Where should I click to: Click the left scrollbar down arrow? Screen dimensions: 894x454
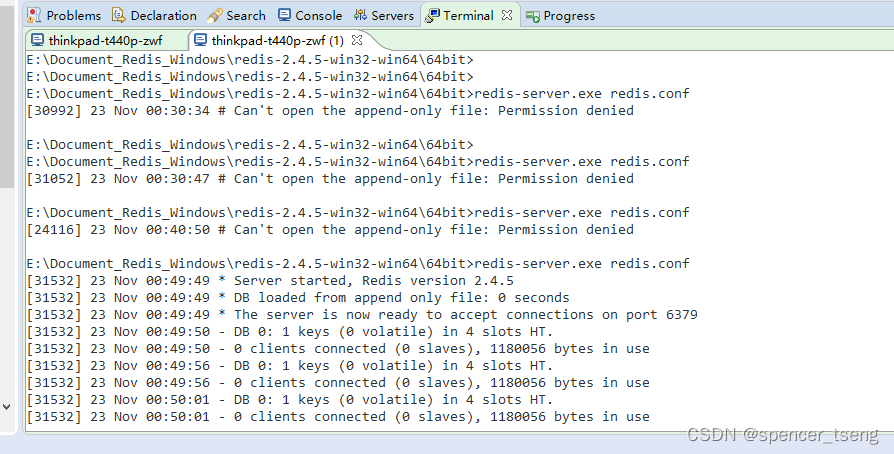point(7,407)
